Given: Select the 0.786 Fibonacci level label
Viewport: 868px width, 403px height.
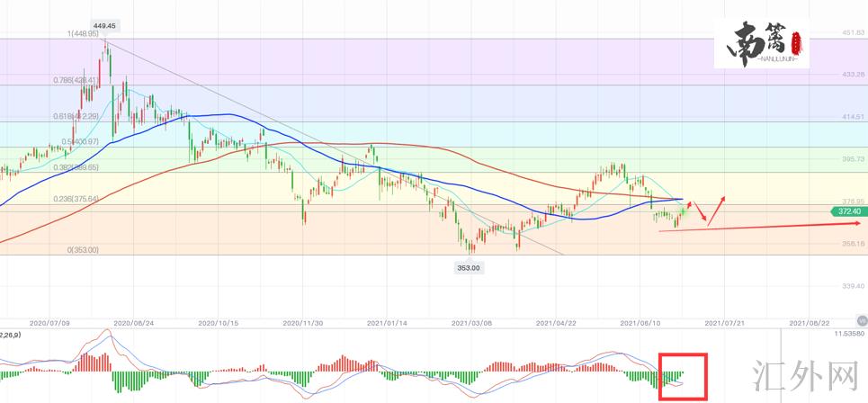Looking at the screenshot, I should (x=76, y=79).
